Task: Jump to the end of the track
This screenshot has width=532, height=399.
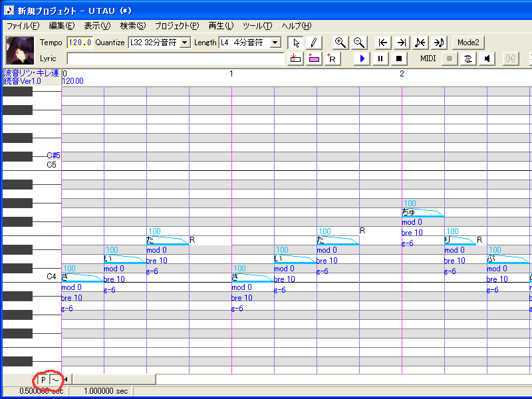Action: tap(401, 43)
